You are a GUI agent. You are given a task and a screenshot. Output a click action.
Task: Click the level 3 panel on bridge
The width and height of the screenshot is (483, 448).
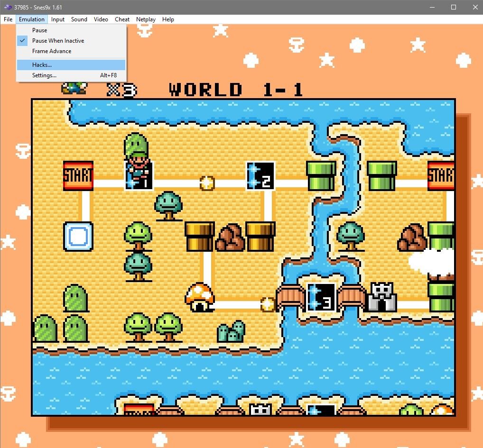[321, 297]
